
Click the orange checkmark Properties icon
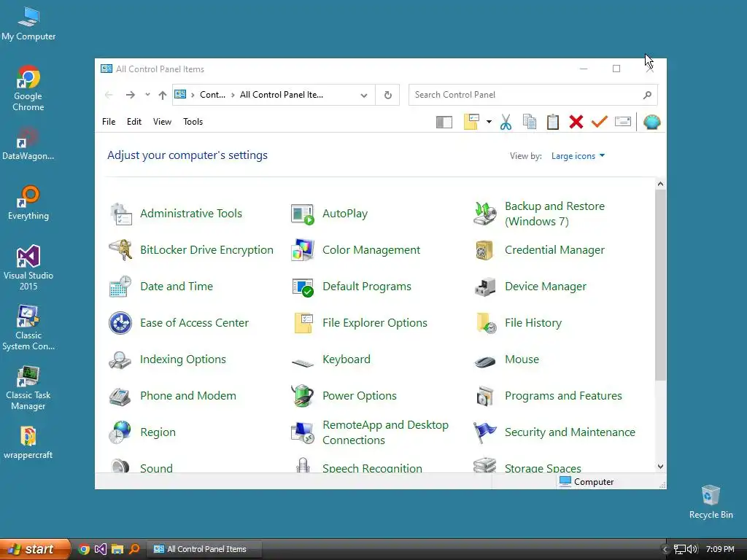[x=600, y=122]
